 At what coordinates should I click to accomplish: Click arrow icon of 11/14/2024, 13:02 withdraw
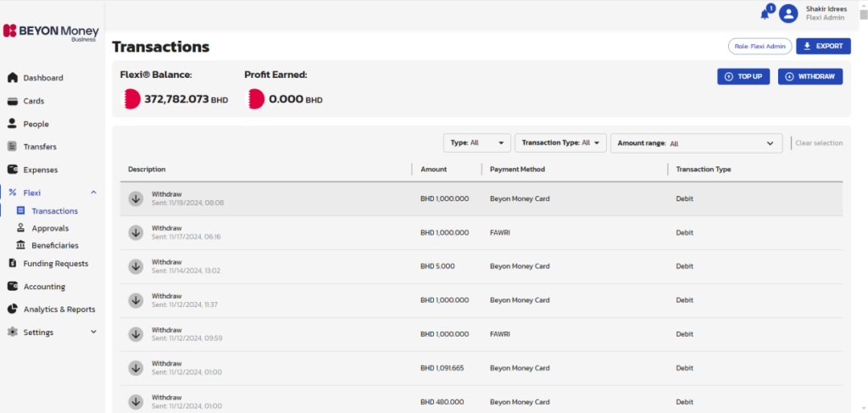click(x=136, y=266)
